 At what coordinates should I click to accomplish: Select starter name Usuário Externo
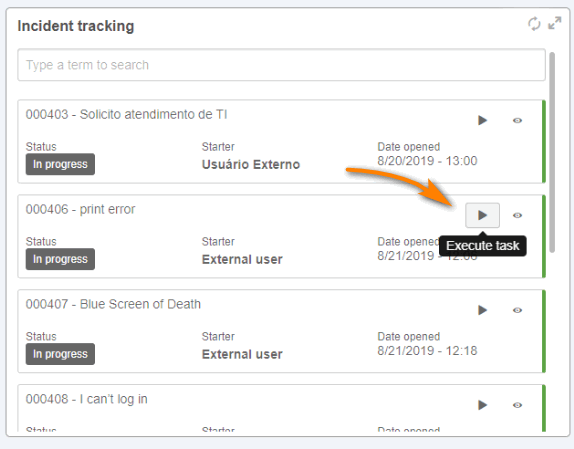tap(251, 164)
